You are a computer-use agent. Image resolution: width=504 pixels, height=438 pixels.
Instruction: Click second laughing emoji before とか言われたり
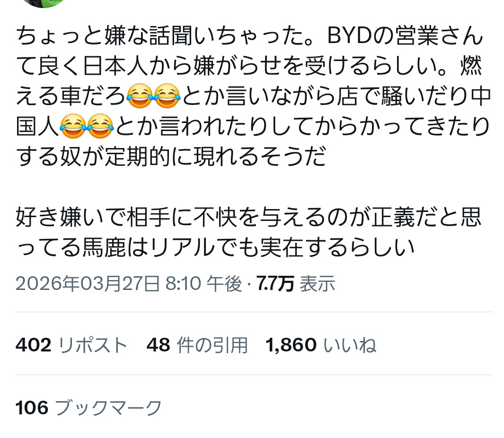coord(100,126)
